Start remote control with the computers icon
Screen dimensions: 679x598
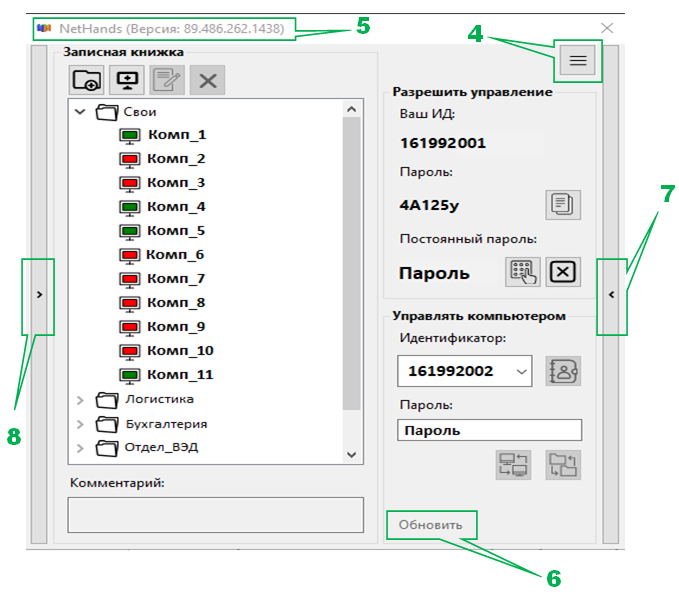pos(513,465)
